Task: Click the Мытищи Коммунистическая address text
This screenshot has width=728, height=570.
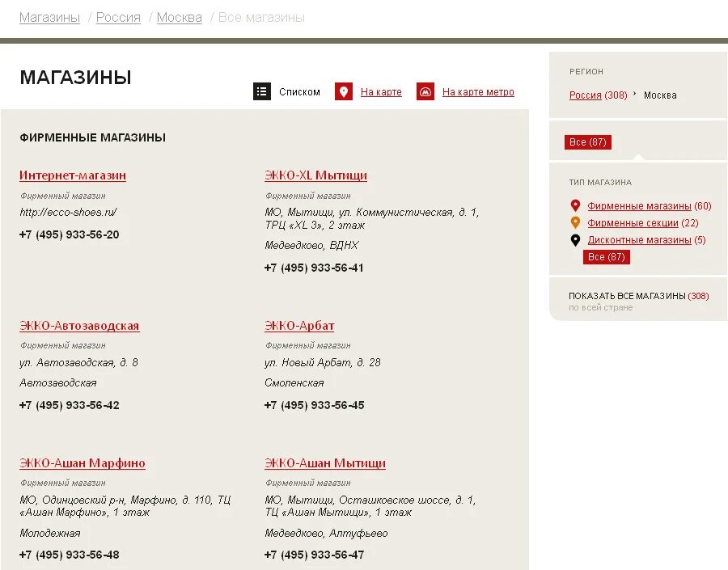Action: [x=371, y=218]
